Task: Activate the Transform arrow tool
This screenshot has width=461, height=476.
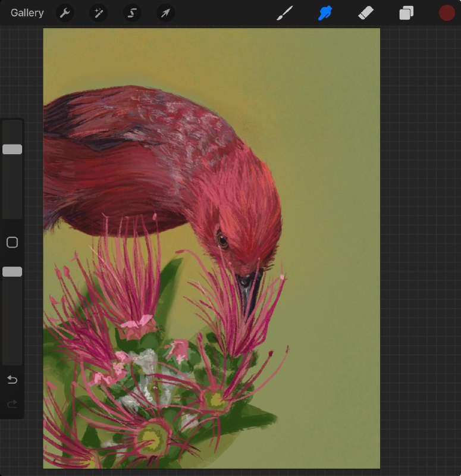Action: point(165,13)
